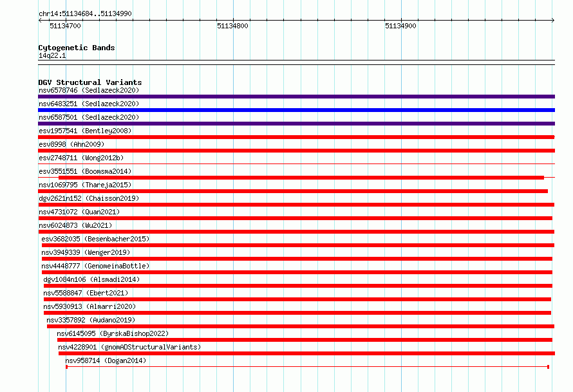Click ruler position label 51134700
Image resolution: width=573 pixels, height=392 pixels.
[65, 26]
